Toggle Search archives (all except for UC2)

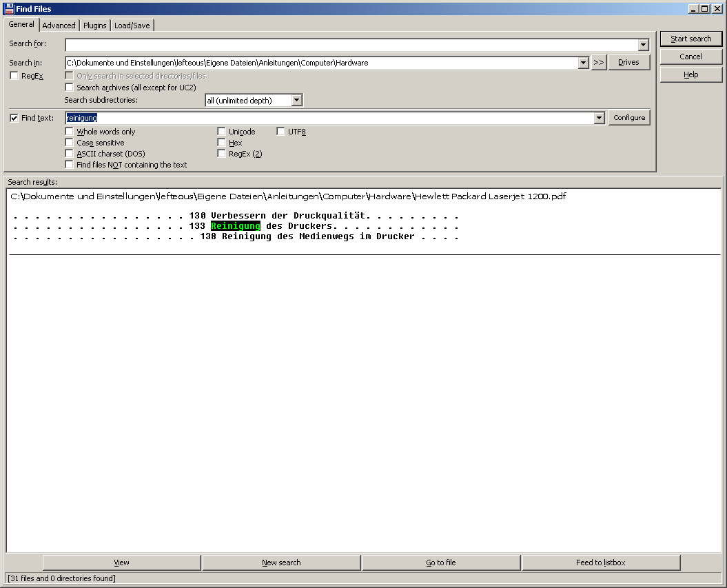pos(69,87)
